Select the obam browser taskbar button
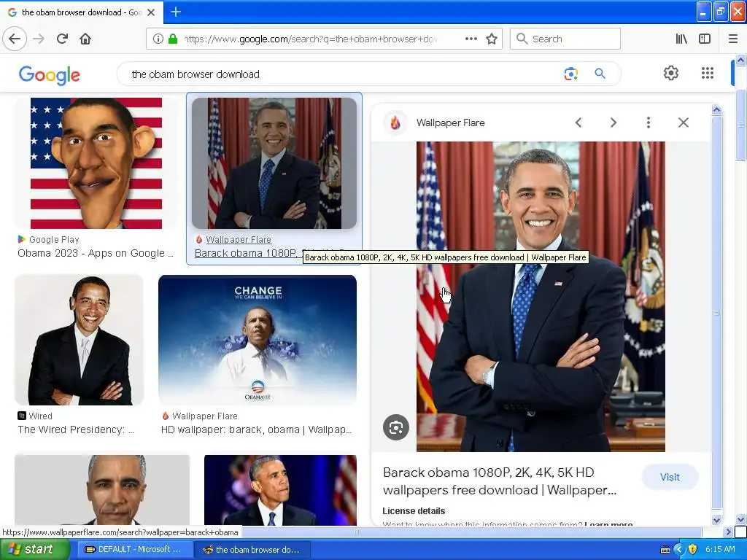The width and height of the screenshot is (747, 560). [252, 550]
